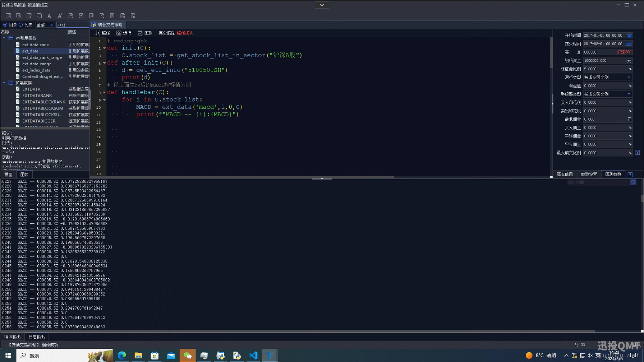644x362 pixels.
Task: Click the undo toolbar icon
Action: click(x=70, y=15)
